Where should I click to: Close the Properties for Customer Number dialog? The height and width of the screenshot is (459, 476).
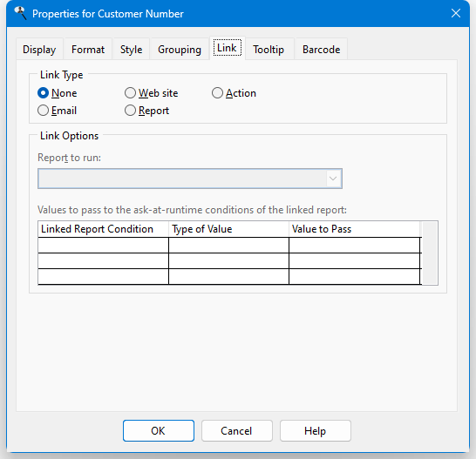click(x=456, y=13)
